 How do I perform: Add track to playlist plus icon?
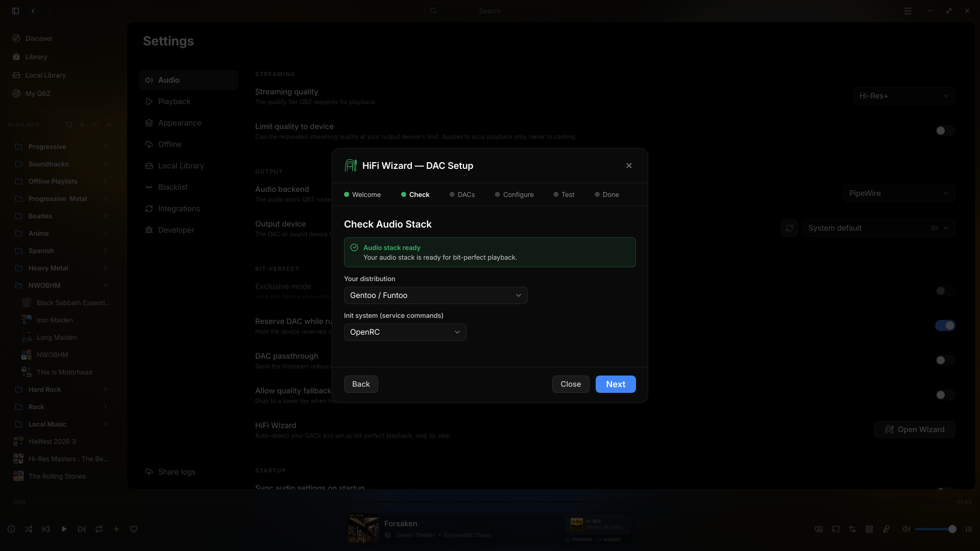(x=116, y=529)
